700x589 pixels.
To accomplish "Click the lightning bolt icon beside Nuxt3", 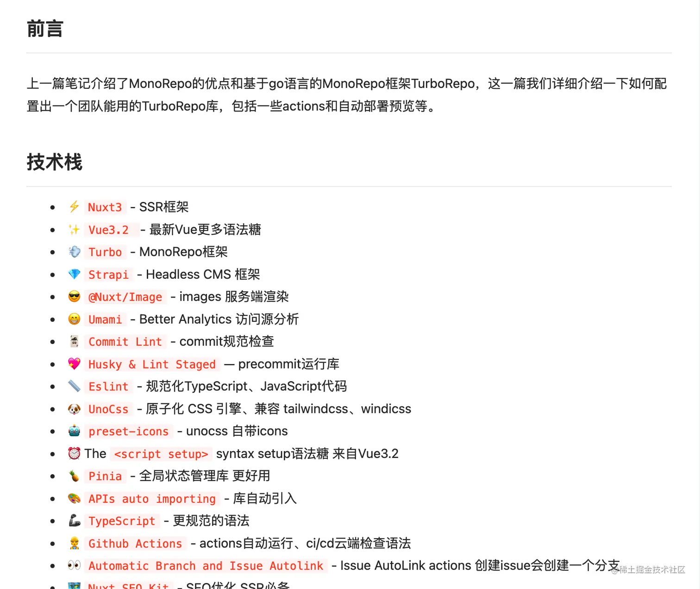I will point(74,207).
